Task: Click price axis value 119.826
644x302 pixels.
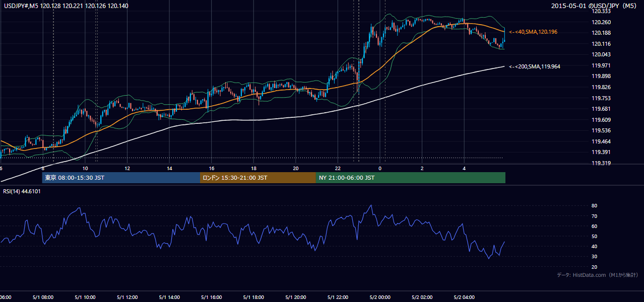Action: (601, 87)
